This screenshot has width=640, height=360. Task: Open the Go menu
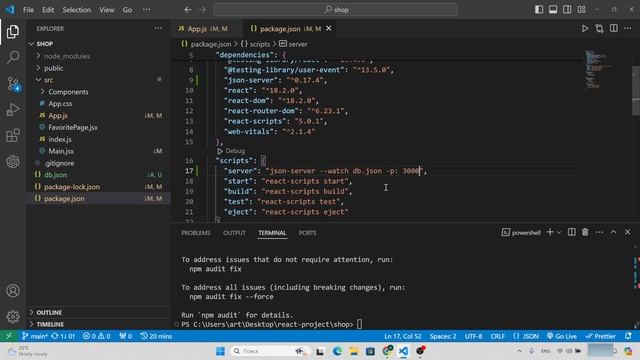[x=127, y=10]
